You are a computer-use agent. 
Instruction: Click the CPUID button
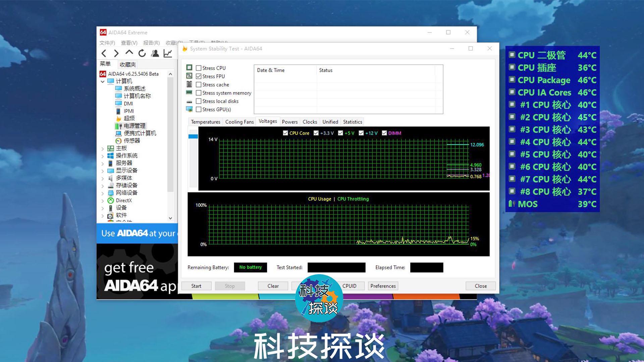pos(350,286)
